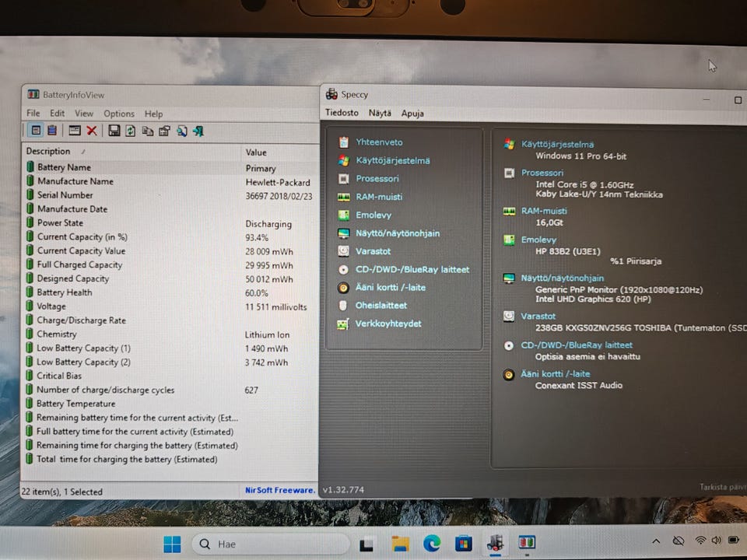
Task: Open the Wi-Fi network tray icon
Action: pyautogui.click(x=700, y=540)
